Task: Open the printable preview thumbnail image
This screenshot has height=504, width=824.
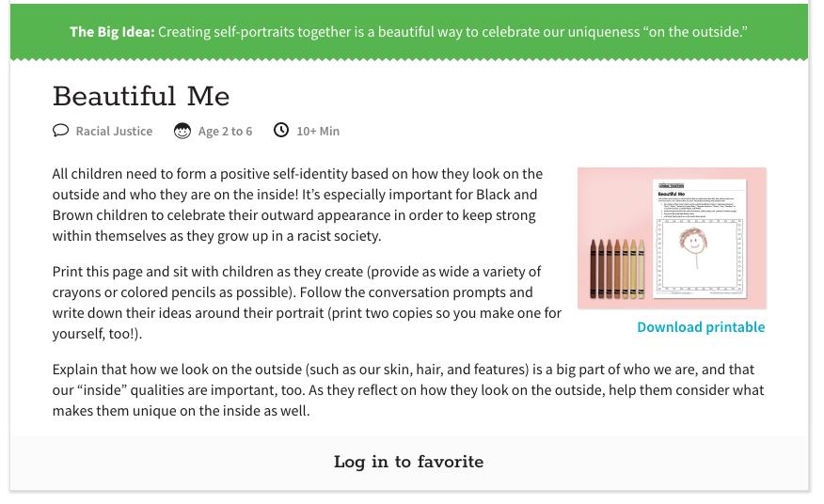Action: coord(672,238)
